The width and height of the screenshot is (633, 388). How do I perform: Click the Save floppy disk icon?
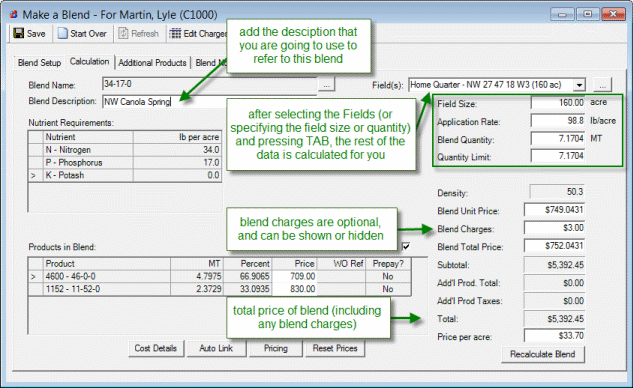[19, 33]
